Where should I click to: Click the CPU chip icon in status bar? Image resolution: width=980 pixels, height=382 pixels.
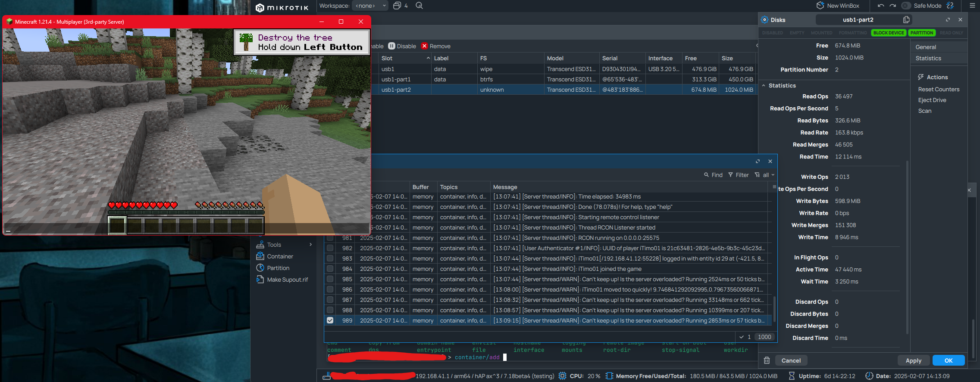(x=562, y=376)
